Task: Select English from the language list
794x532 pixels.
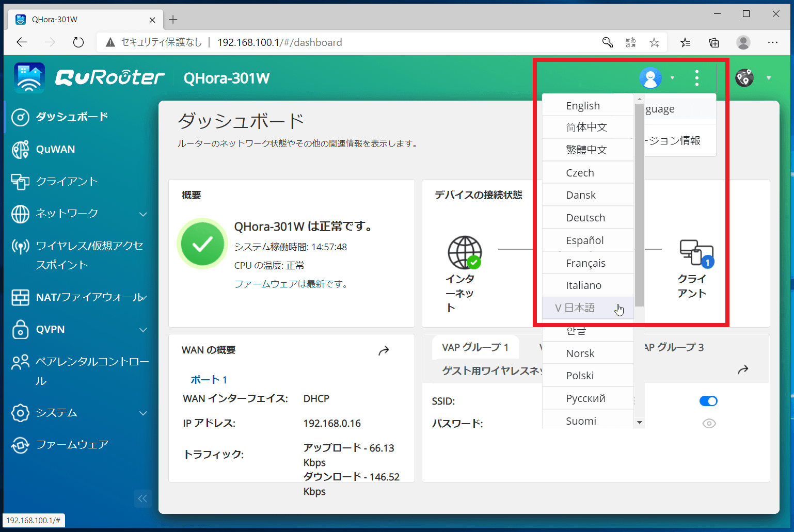Action: click(x=588, y=106)
